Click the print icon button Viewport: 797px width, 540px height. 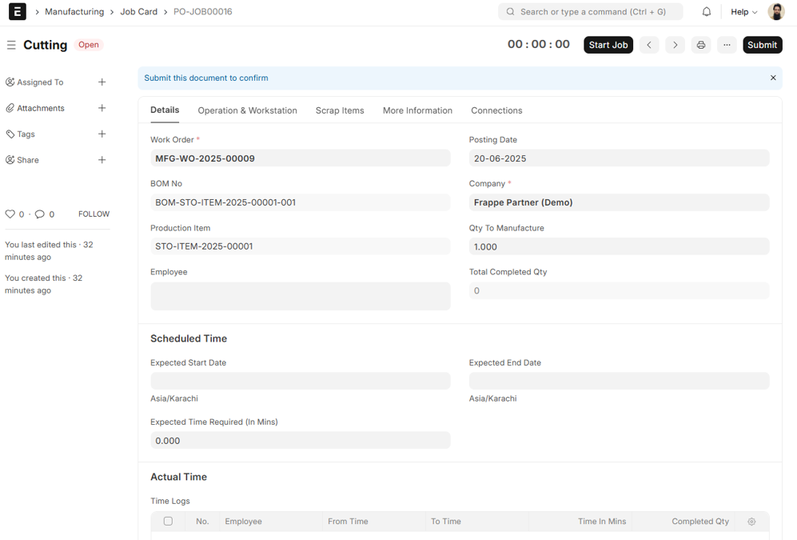click(701, 45)
